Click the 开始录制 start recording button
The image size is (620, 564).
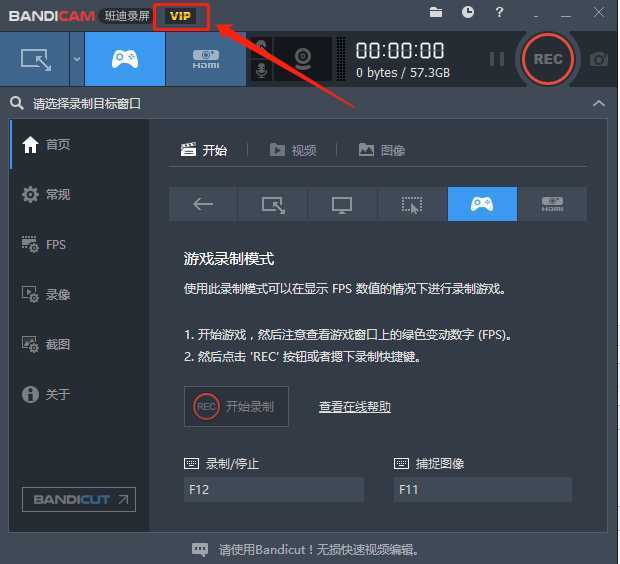tap(236, 406)
